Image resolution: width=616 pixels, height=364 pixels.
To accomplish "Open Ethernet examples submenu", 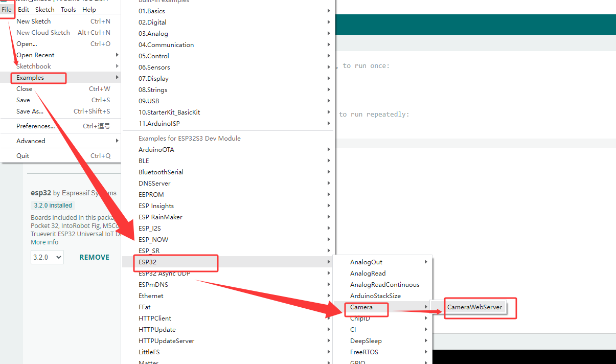I will point(228,296).
